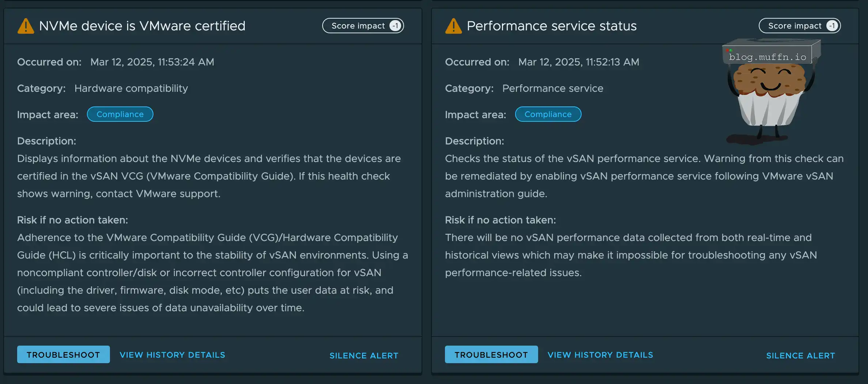Screen dimensions: 868x384
Task: Open View History Details for NVMe
Action: click(172, 355)
